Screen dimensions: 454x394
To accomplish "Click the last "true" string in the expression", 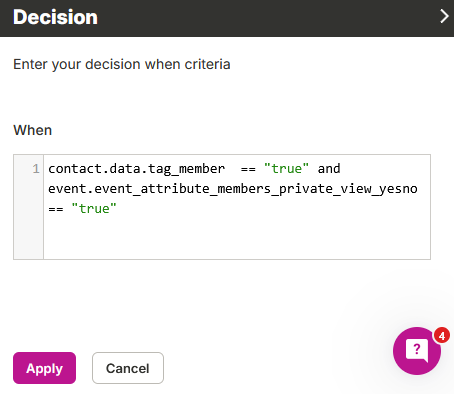I will (x=94, y=209).
